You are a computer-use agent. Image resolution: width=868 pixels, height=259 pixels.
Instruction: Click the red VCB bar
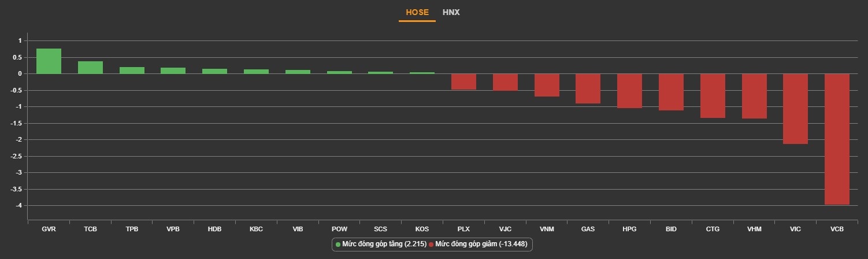(837, 139)
